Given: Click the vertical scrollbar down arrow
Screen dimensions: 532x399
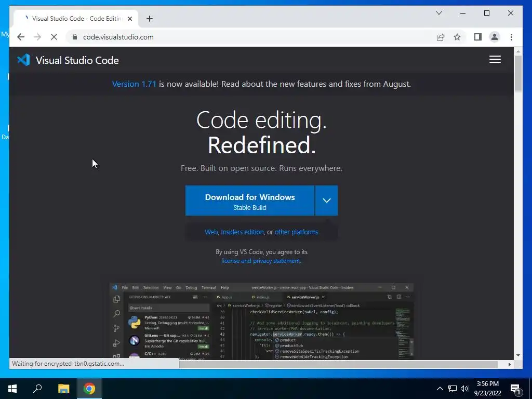Looking at the screenshot, I should tap(518, 355).
